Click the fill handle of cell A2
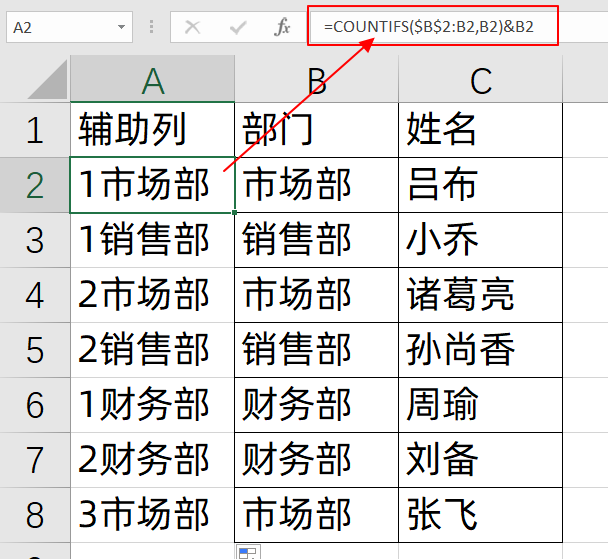This screenshot has width=608, height=559. coord(235,212)
